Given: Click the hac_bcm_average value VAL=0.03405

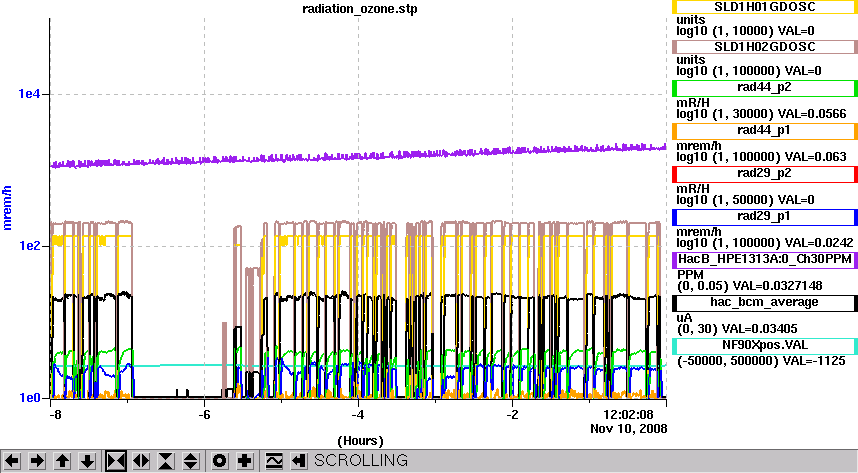Looking at the screenshot, I should point(760,329).
